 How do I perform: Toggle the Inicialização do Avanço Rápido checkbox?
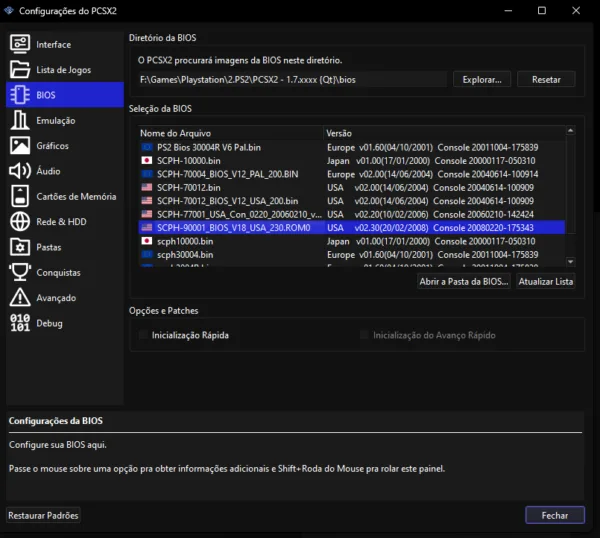tap(364, 335)
